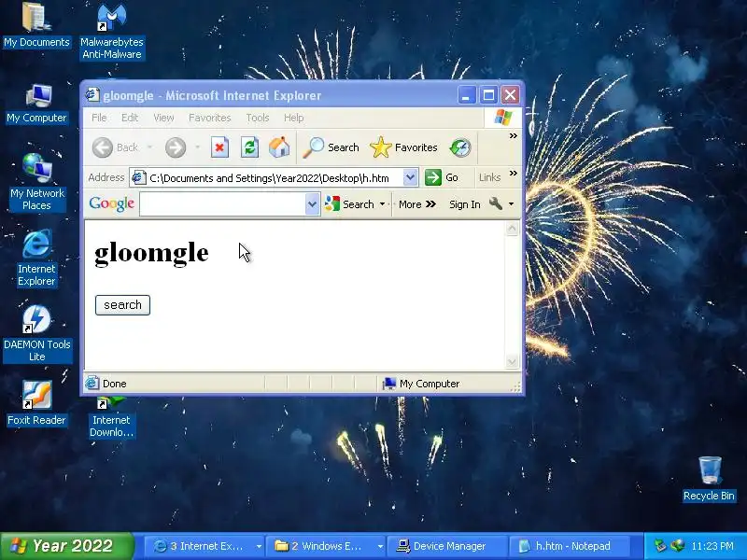The image size is (747, 560).
Task: Click the status bar resize grip
Action: (515, 386)
